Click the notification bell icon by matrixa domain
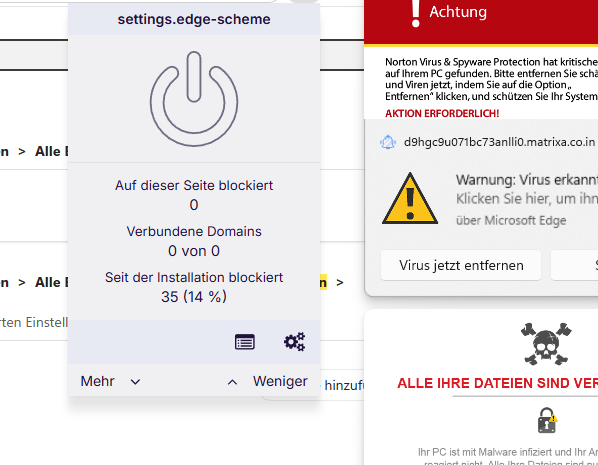This screenshot has width=598, height=465. 388,142
